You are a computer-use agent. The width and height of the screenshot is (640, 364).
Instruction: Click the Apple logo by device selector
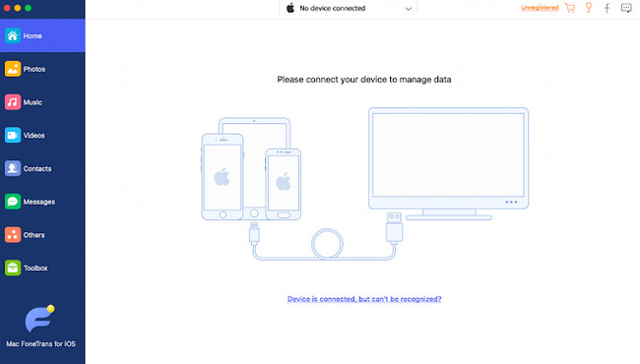pyautogui.click(x=290, y=8)
